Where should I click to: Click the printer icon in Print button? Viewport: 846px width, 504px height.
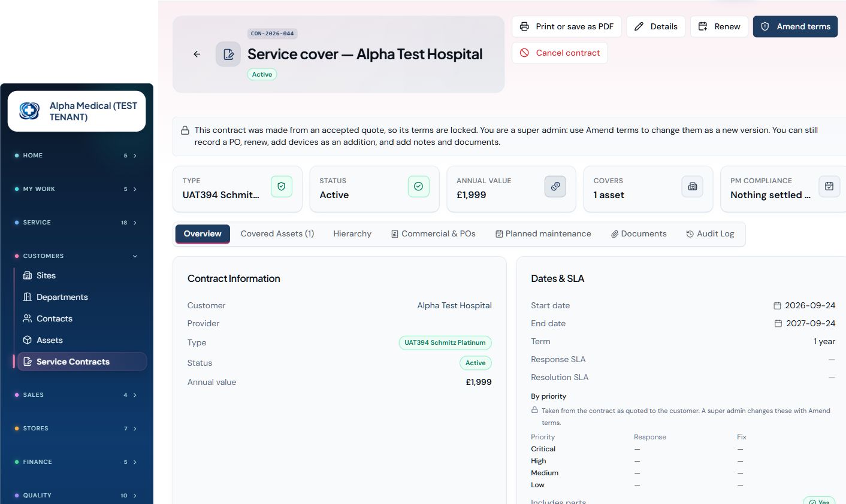(524, 26)
